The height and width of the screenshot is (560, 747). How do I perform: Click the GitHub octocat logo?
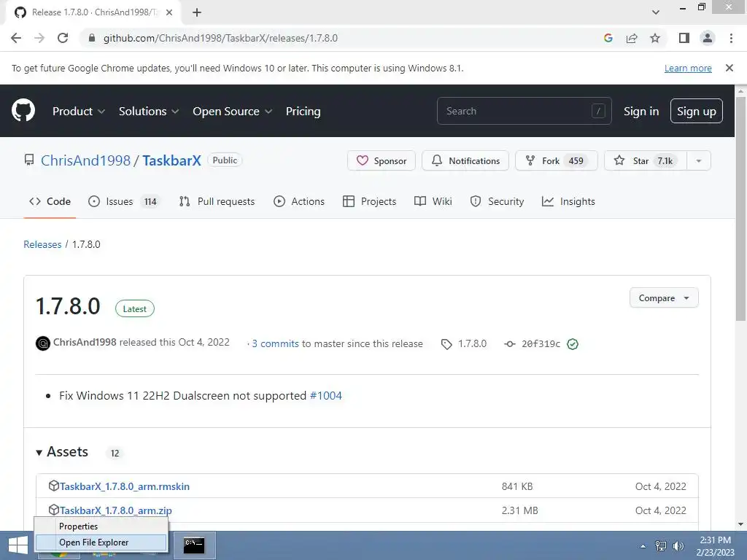pos(23,111)
